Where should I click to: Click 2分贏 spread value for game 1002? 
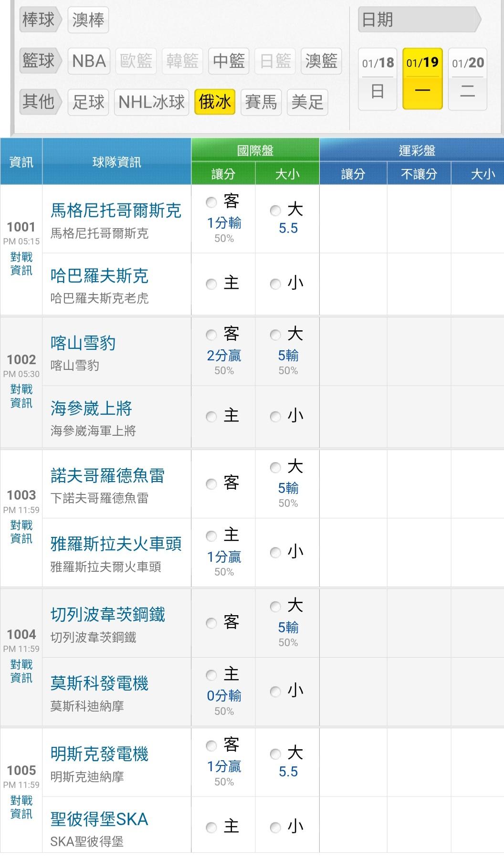[224, 356]
